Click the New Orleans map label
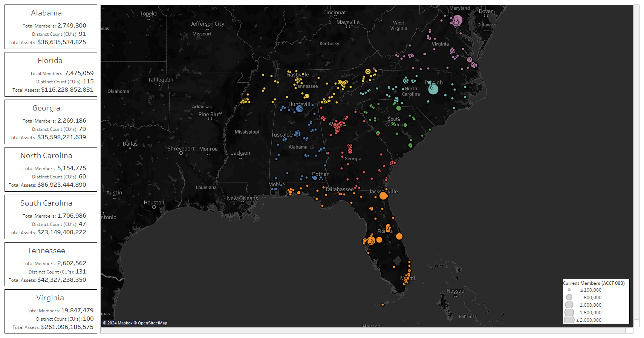 (242, 198)
